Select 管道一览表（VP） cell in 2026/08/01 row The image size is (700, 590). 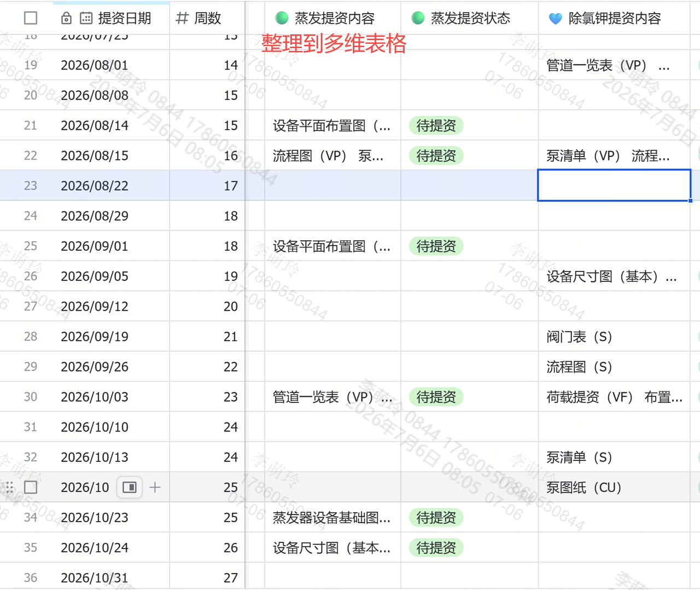click(x=614, y=65)
